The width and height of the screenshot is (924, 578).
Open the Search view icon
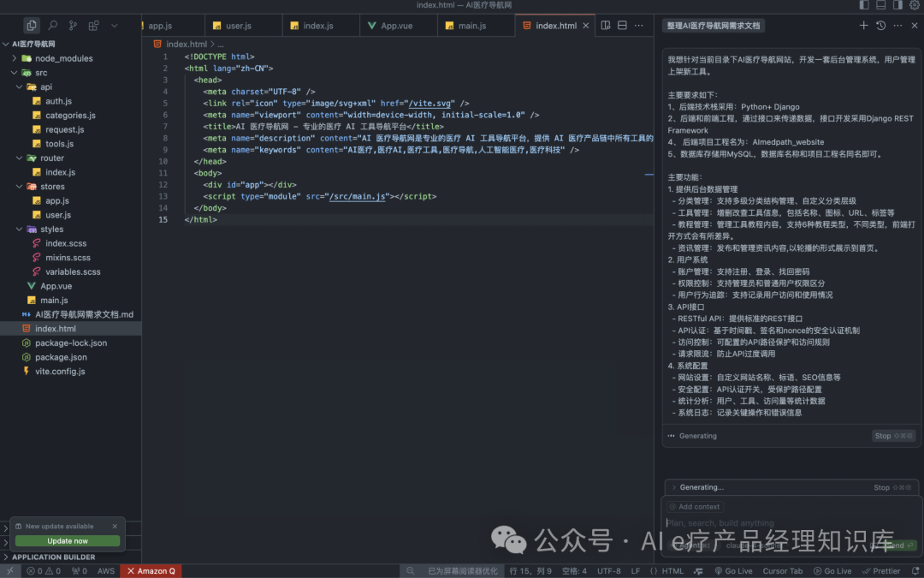(52, 26)
